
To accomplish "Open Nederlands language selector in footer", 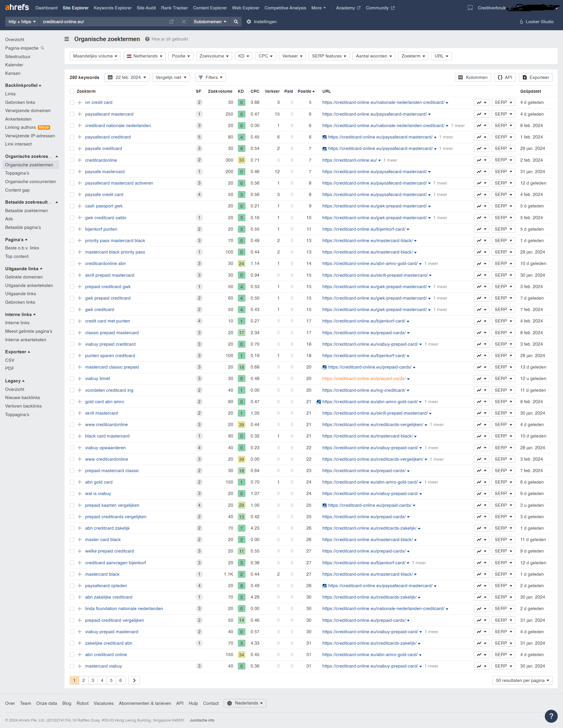I will (x=245, y=703).
